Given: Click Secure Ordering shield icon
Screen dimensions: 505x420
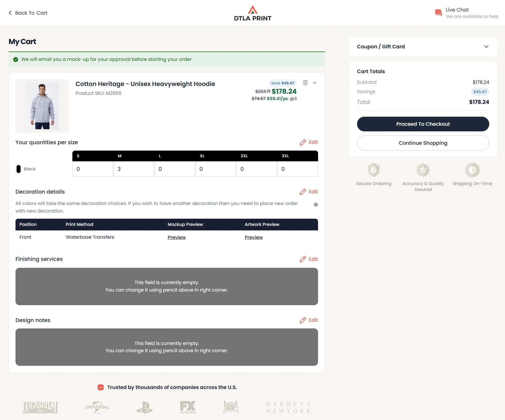Looking at the screenshot, I should coord(374,170).
